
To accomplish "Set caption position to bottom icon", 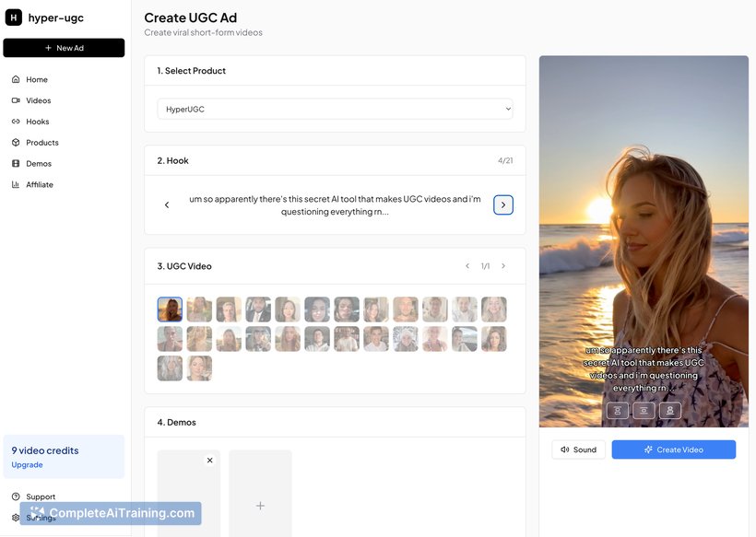I will click(670, 411).
